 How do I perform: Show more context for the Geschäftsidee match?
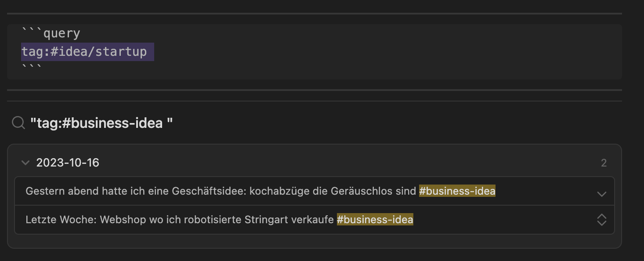602,194
